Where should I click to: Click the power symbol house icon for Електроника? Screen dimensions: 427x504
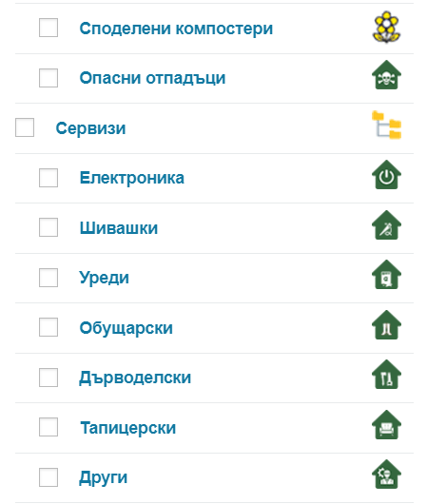tap(386, 175)
